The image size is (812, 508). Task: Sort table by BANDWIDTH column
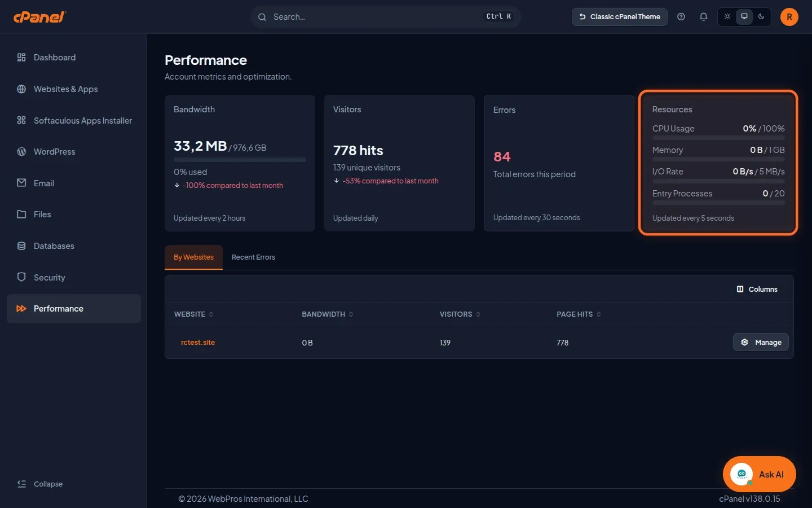328,314
